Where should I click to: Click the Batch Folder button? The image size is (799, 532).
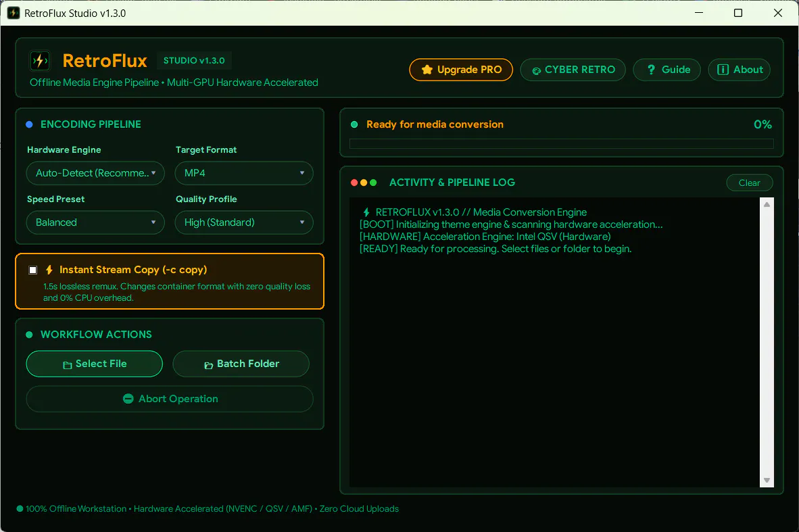tap(241, 364)
